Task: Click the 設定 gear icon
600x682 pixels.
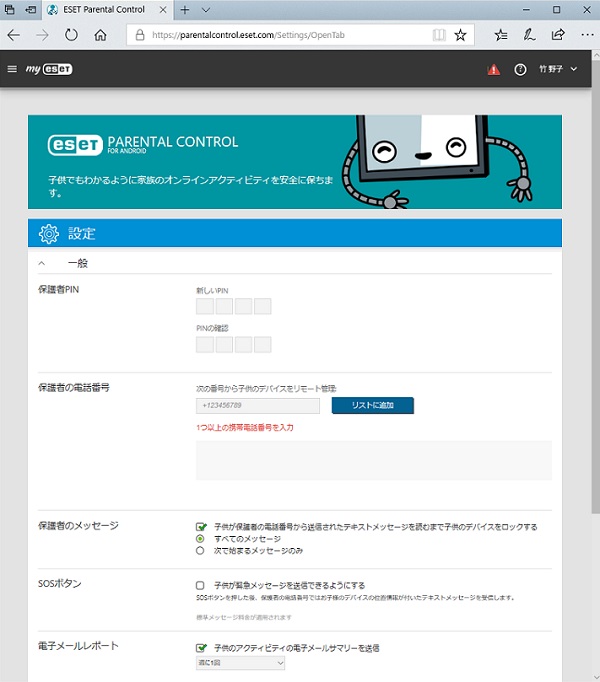Action: tap(49, 234)
